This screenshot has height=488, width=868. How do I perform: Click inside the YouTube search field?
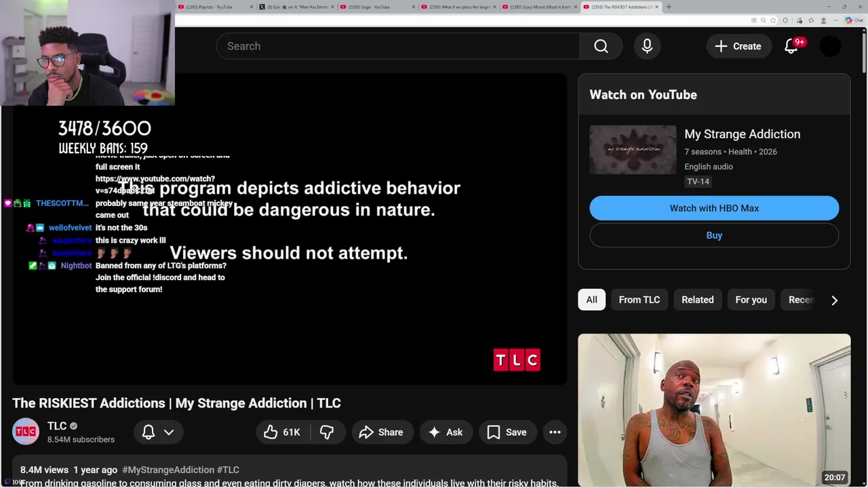click(398, 46)
